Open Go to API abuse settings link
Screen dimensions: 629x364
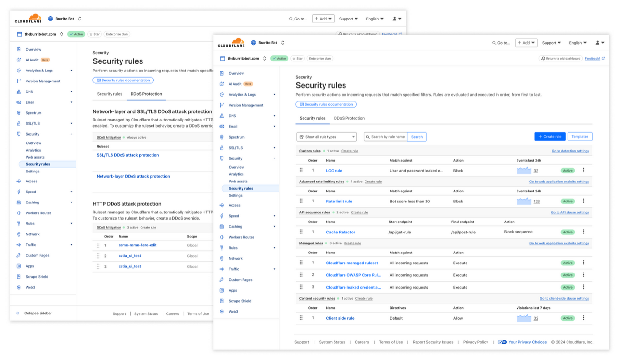coord(570,212)
